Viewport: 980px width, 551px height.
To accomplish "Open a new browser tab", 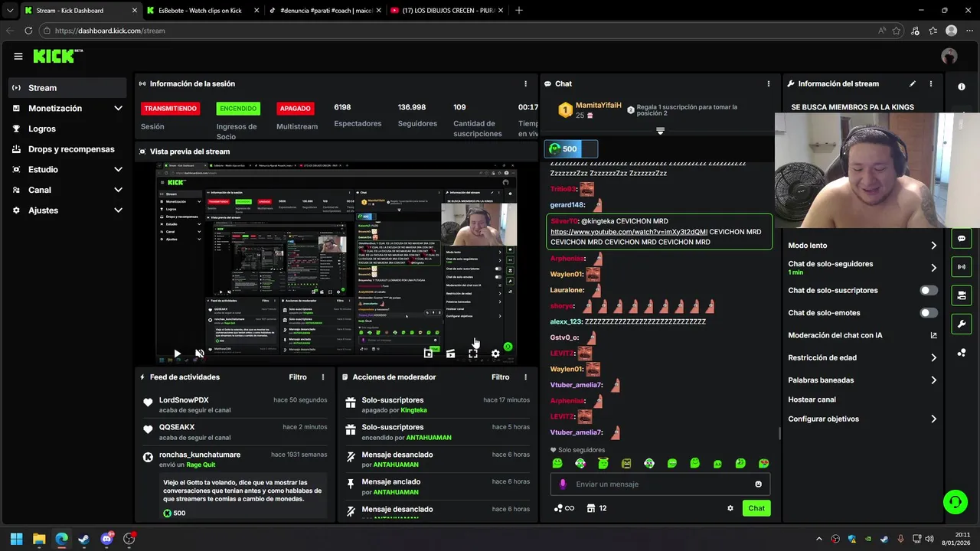I will pos(519,10).
